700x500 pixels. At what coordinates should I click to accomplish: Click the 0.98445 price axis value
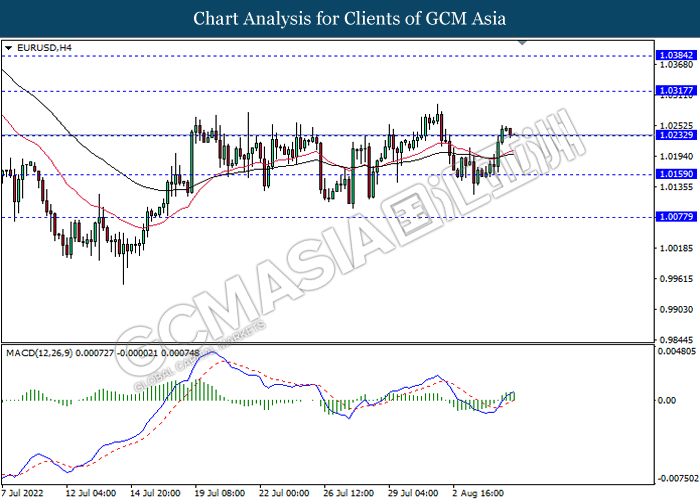pyautogui.click(x=676, y=340)
